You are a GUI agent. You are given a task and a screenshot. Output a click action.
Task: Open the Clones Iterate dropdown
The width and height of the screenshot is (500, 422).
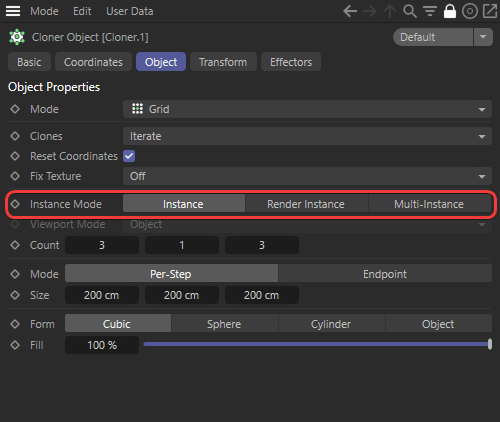[307, 136]
